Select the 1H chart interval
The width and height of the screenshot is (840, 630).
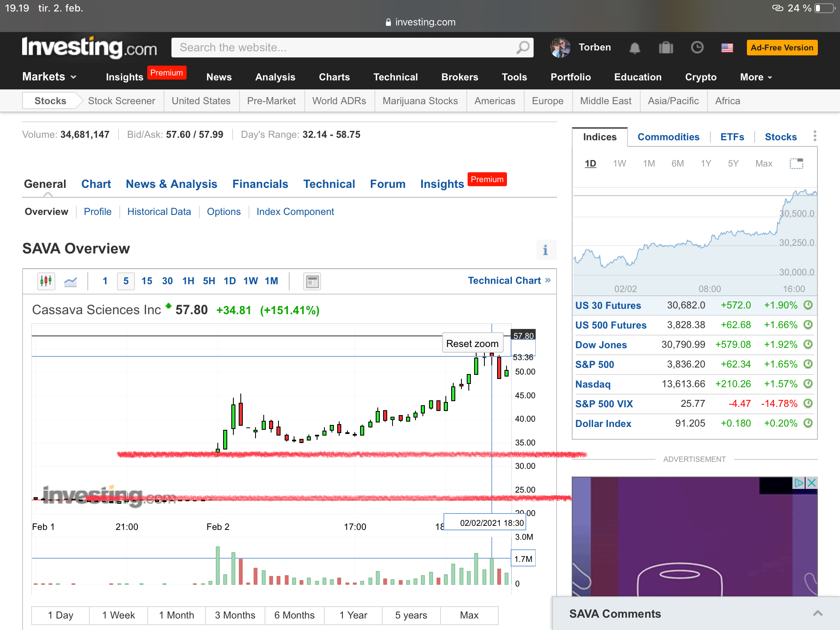click(188, 281)
